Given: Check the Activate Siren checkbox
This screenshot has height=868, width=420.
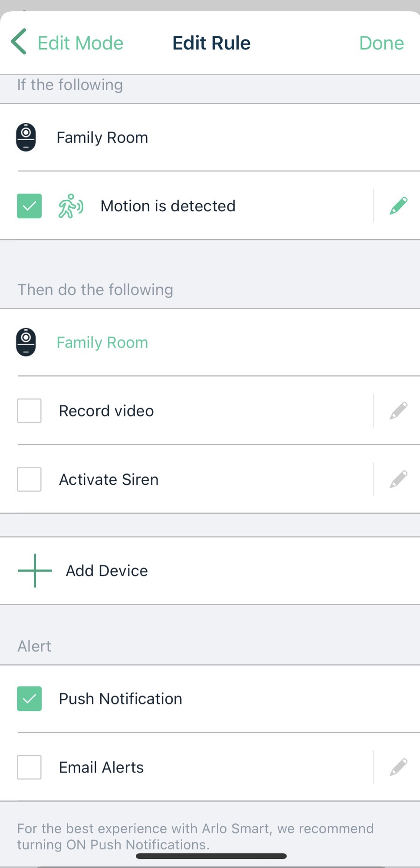Looking at the screenshot, I should [29, 479].
